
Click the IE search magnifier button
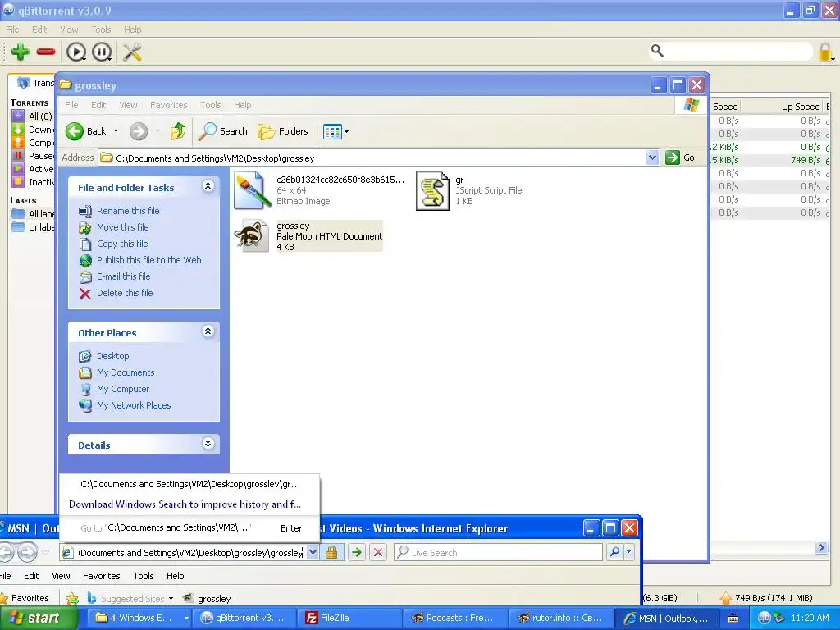(x=614, y=552)
